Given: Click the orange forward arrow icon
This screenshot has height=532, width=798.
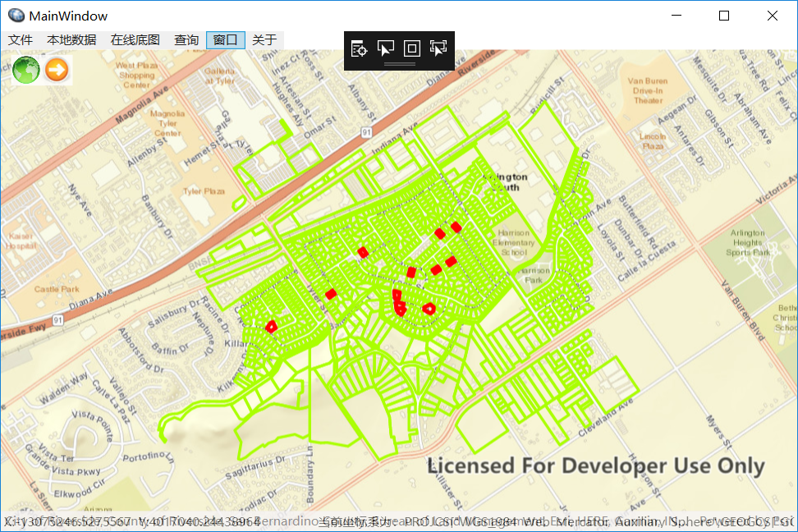Looking at the screenshot, I should (x=55, y=70).
